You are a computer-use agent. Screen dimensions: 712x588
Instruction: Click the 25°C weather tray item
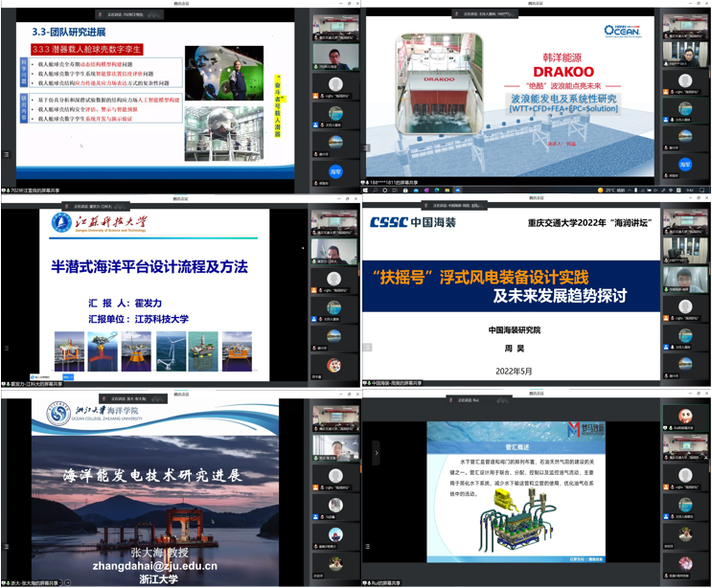(x=609, y=190)
